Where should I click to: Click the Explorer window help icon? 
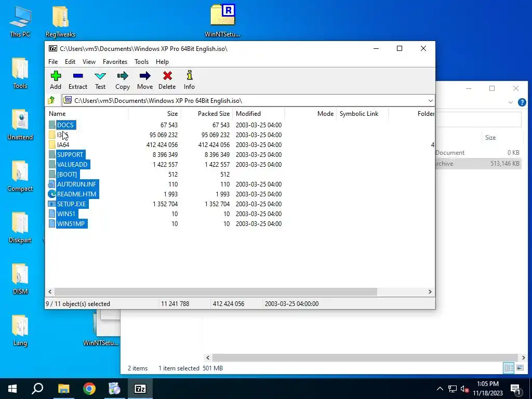[522, 102]
